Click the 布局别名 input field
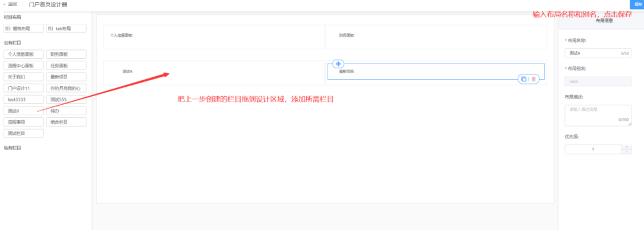This screenshot has height=230, width=644. click(598, 81)
